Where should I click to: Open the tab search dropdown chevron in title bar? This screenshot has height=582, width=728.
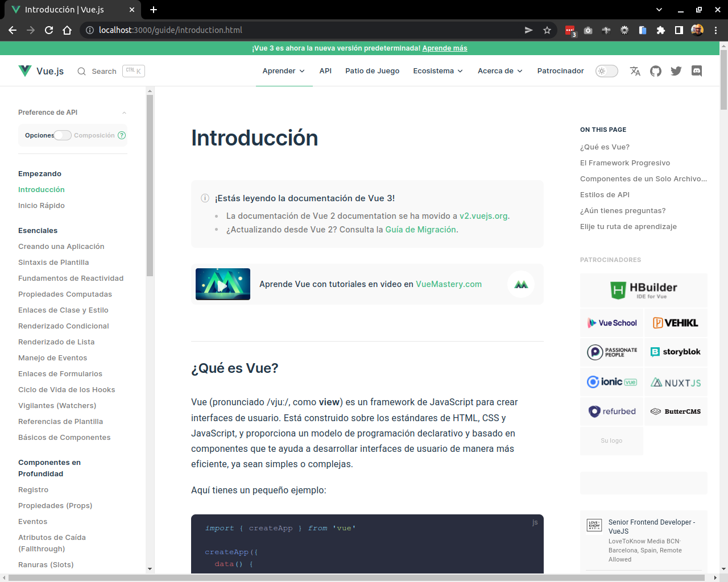659,10
